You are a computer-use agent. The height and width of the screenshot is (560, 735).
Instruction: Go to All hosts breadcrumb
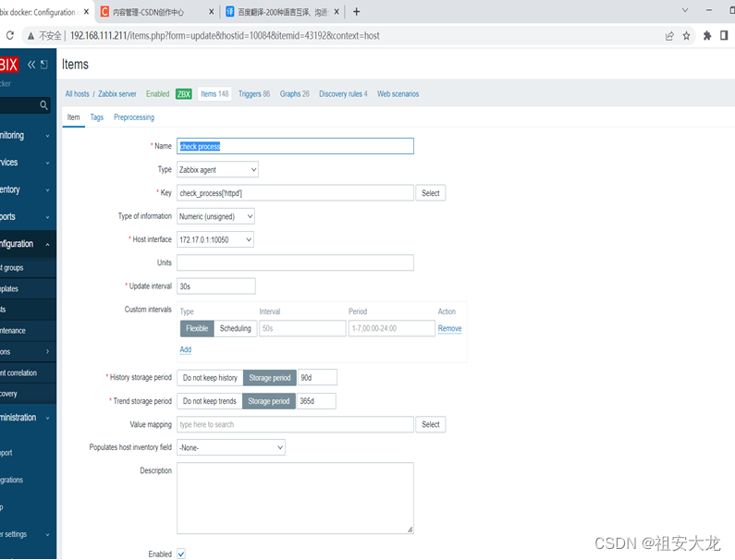(77, 93)
